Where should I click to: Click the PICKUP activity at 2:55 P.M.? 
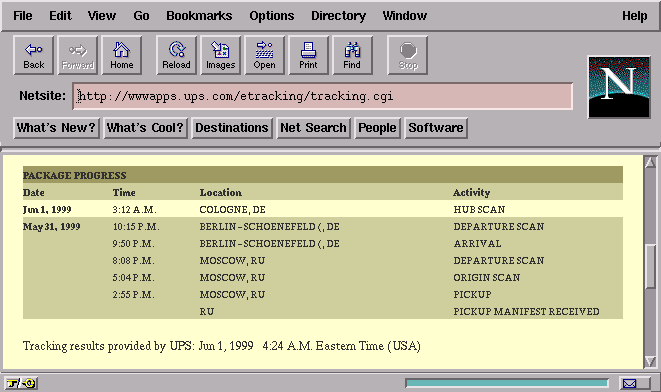point(472,295)
